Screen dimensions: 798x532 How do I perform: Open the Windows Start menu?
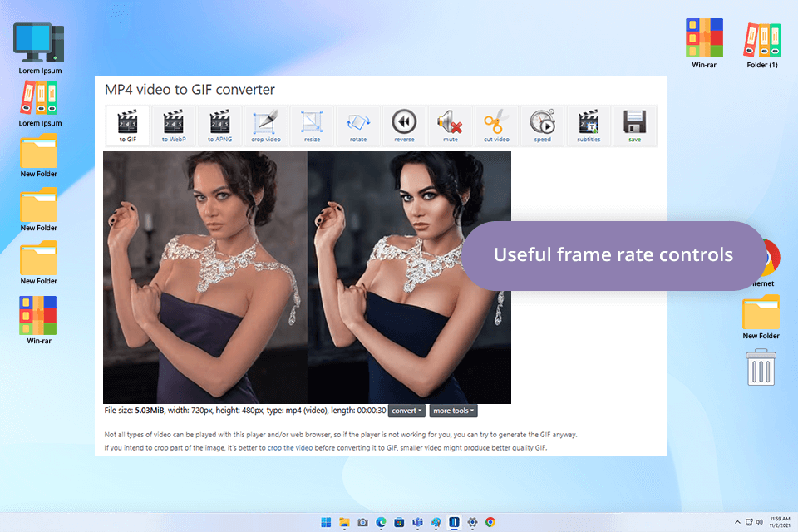[326, 522]
